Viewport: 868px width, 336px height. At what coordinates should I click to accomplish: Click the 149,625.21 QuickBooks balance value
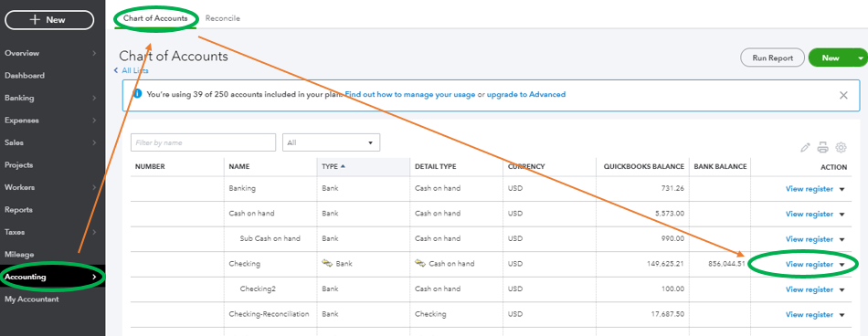pyautogui.click(x=665, y=264)
